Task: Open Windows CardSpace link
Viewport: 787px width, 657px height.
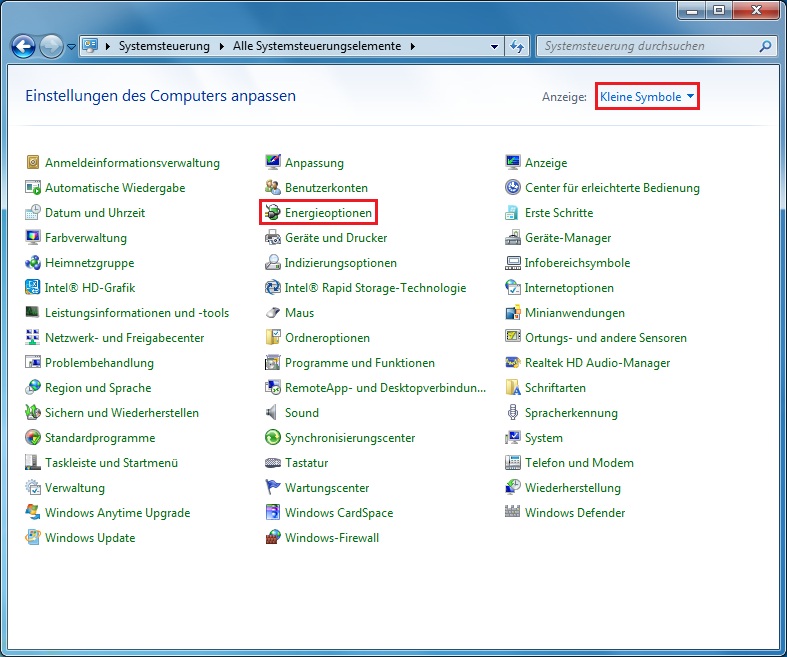Action: 339,513
